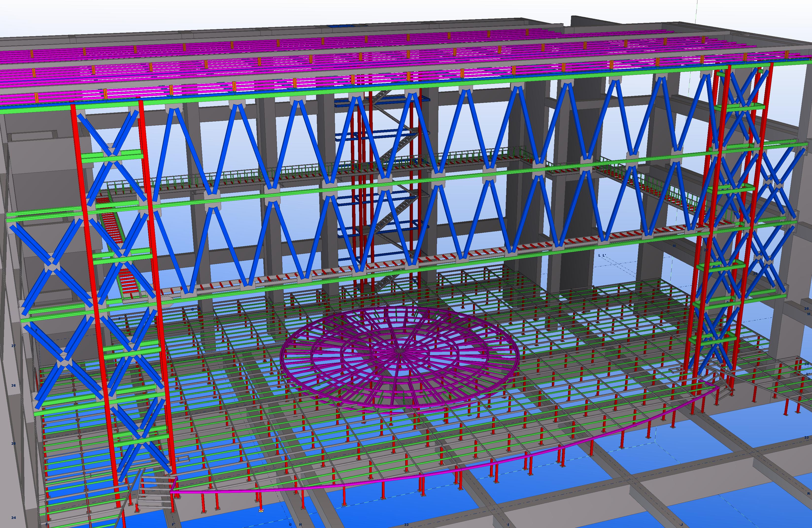
Task: Select the grid label F'
Action: point(173,525)
